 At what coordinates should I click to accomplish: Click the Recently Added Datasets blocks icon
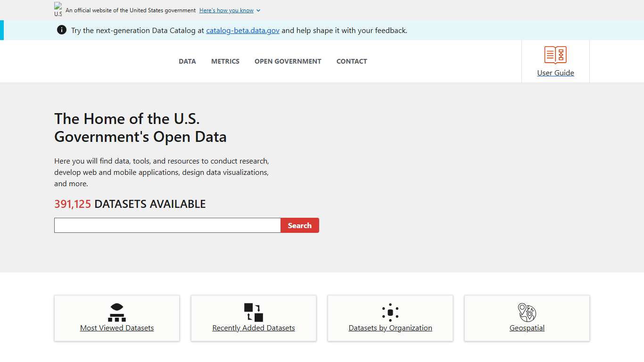253,311
